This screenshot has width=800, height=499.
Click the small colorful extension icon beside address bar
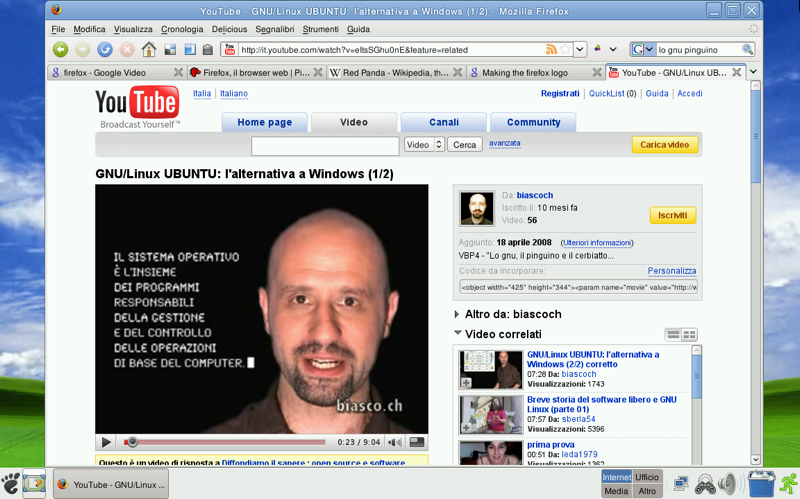[597, 49]
